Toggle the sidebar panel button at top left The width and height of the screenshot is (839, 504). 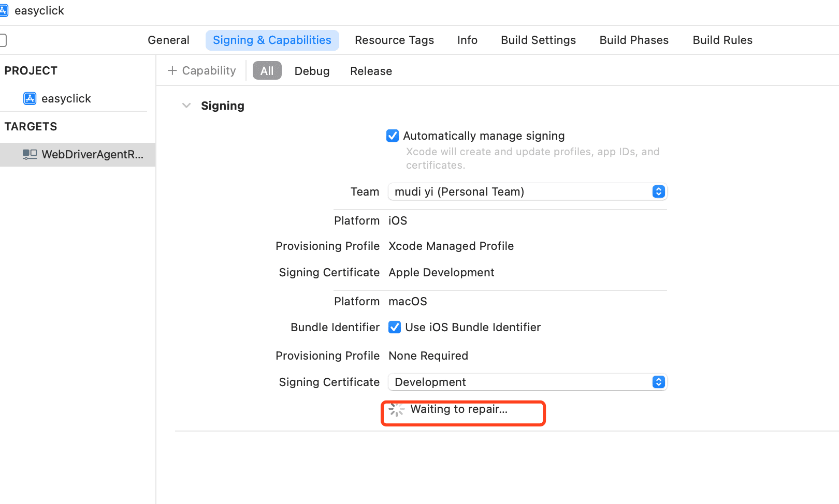pyautogui.click(x=3, y=40)
